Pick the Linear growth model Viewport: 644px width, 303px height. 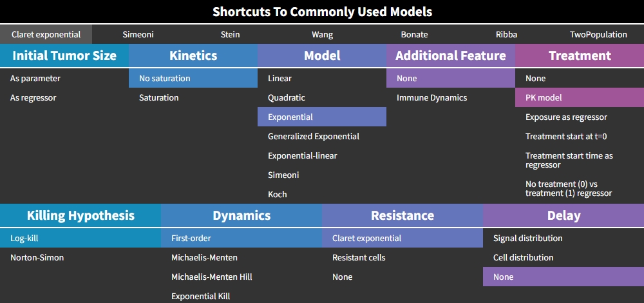(279, 78)
